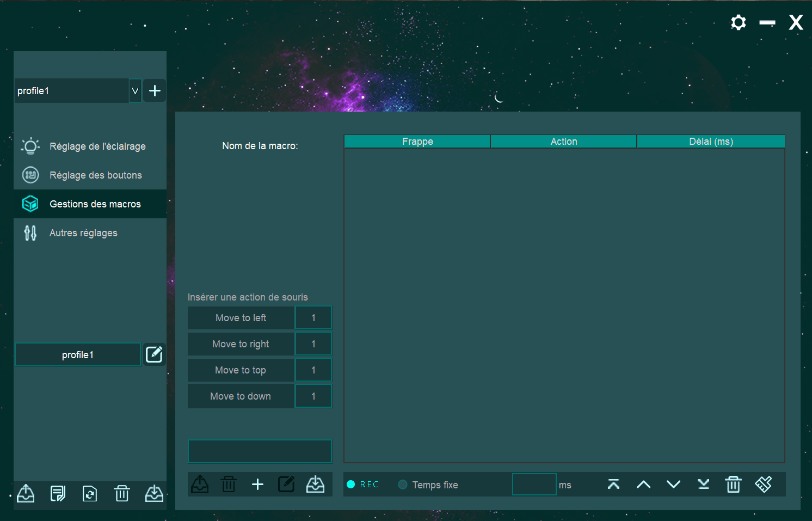The image size is (812, 521).
Task: Click the Move to top button
Action: click(x=241, y=370)
